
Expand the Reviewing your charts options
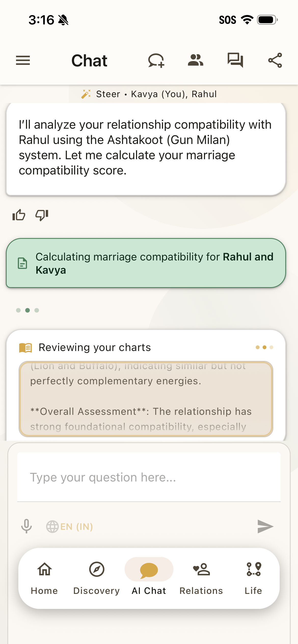[263, 347]
